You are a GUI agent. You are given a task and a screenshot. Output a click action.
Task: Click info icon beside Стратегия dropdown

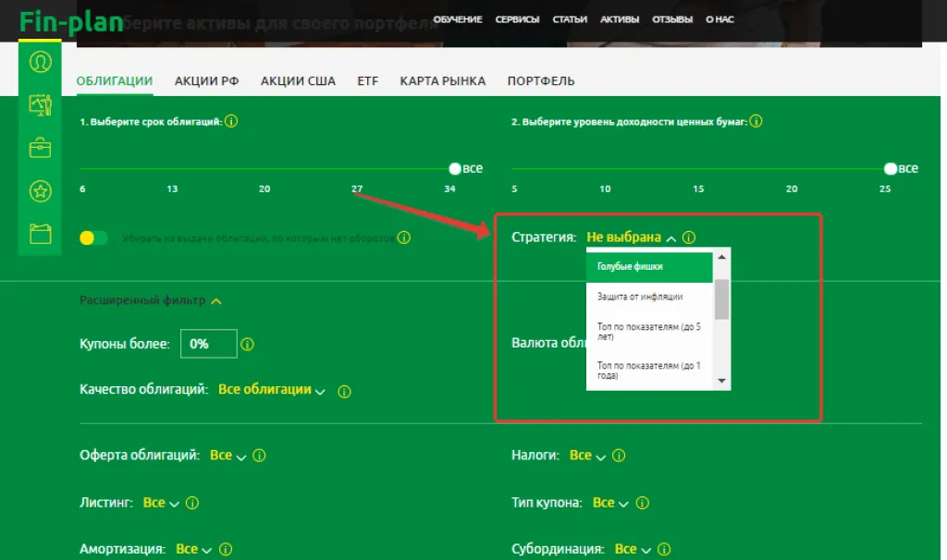(689, 237)
